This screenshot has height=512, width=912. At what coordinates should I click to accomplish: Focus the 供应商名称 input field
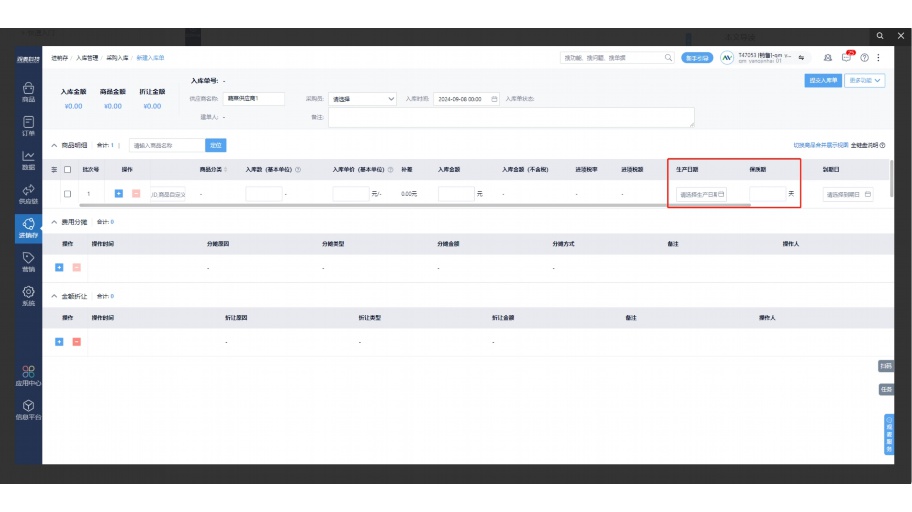point(254,99)
